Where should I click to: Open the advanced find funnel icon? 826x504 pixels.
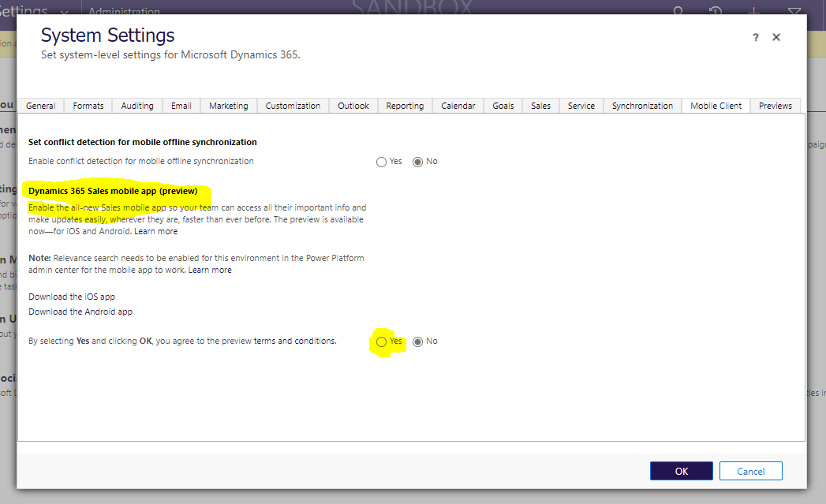coord(794,11)
